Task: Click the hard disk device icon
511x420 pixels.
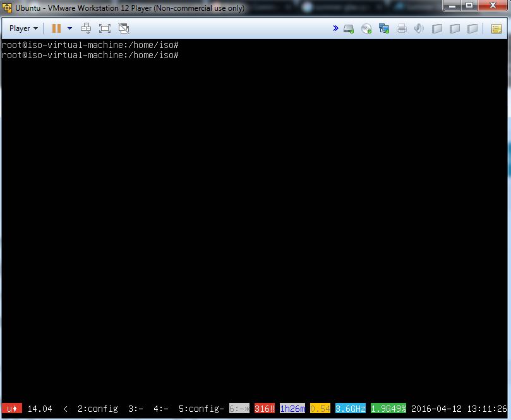Action: tap(349, 28)
